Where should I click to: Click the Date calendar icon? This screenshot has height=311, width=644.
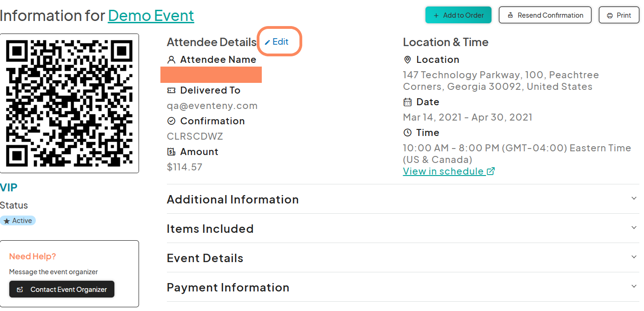point(407,102)
